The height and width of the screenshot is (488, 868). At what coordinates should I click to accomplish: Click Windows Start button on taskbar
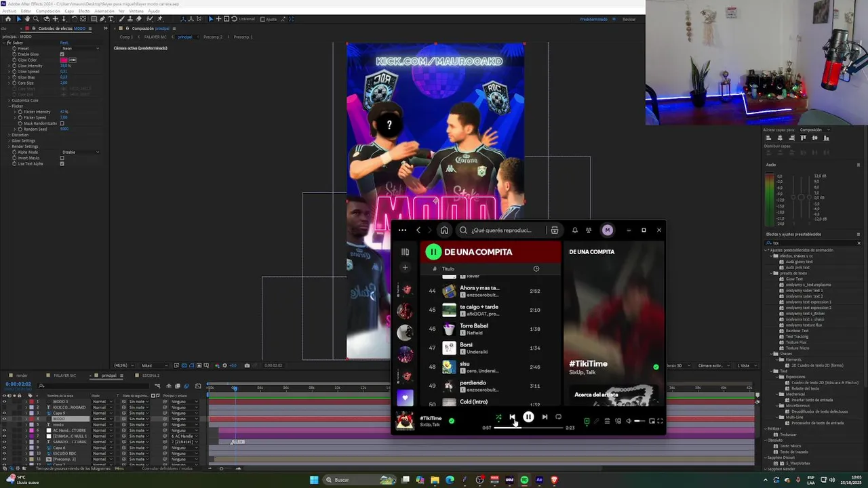314,480
